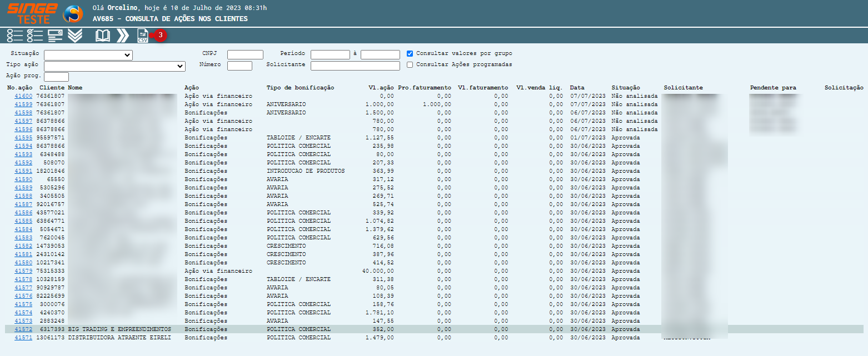Click the double right chevron icon

click(x=122, y=36)
